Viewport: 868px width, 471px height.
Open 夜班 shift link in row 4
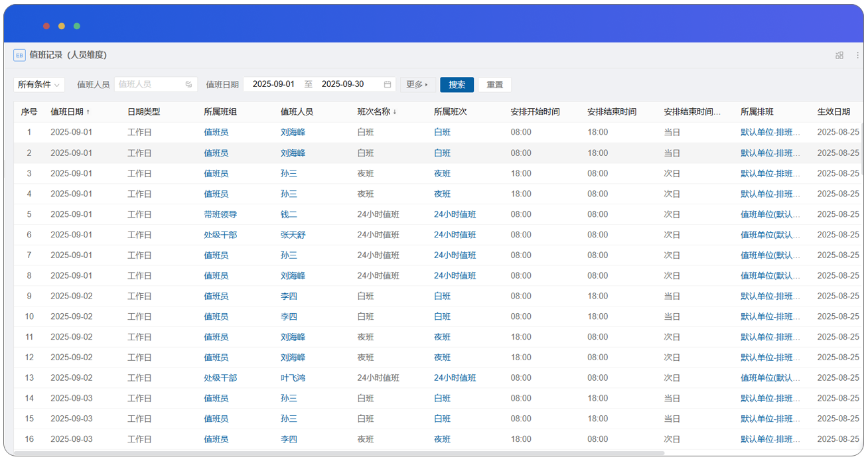(x=442, y=194)
